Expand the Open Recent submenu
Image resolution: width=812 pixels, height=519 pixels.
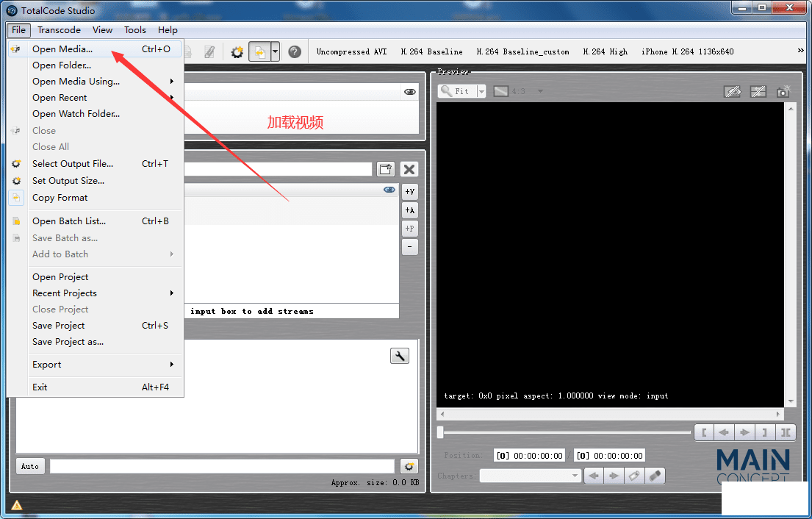pos(172,97)
